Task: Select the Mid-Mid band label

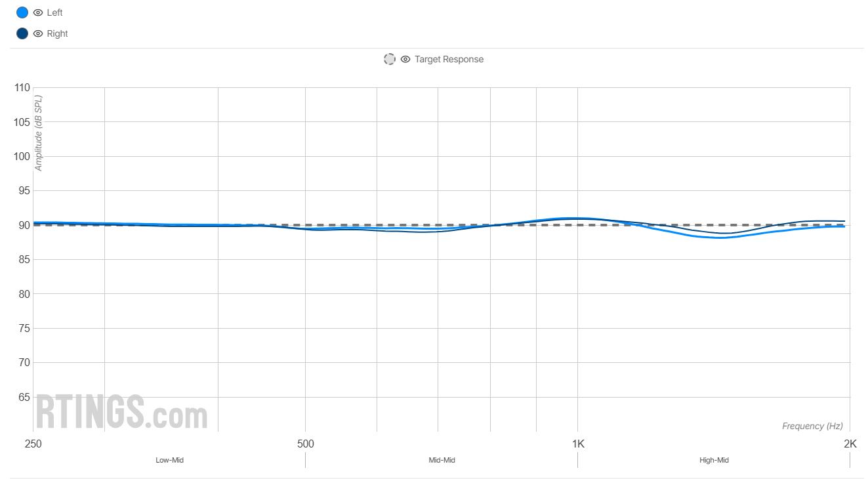Action: point(442,460)
